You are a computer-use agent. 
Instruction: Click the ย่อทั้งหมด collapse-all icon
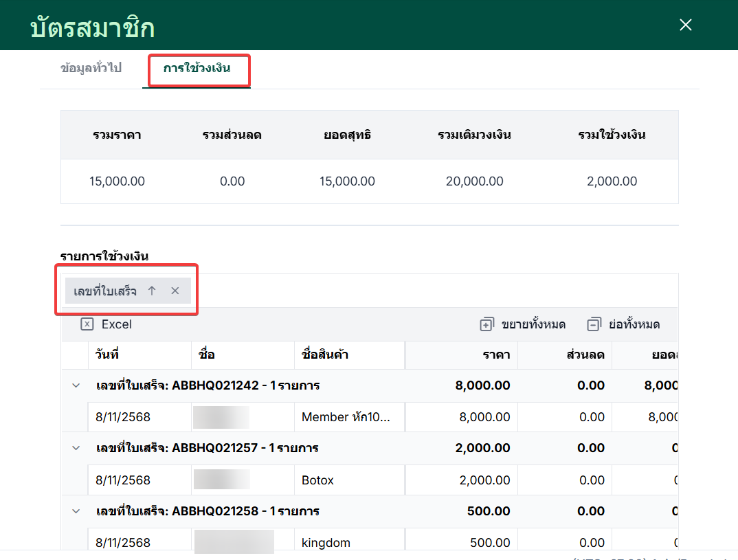594,324
